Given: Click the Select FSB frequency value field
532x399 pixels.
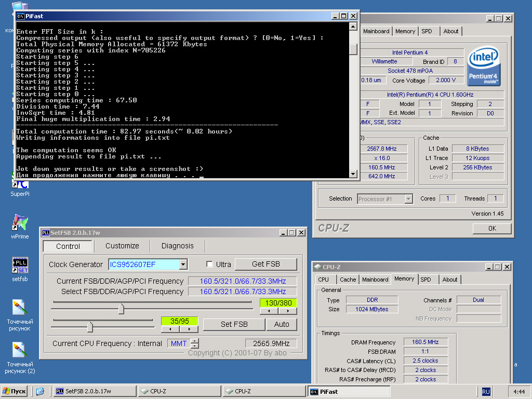Looking at the screenshot, I should click(x=243, y=291).
